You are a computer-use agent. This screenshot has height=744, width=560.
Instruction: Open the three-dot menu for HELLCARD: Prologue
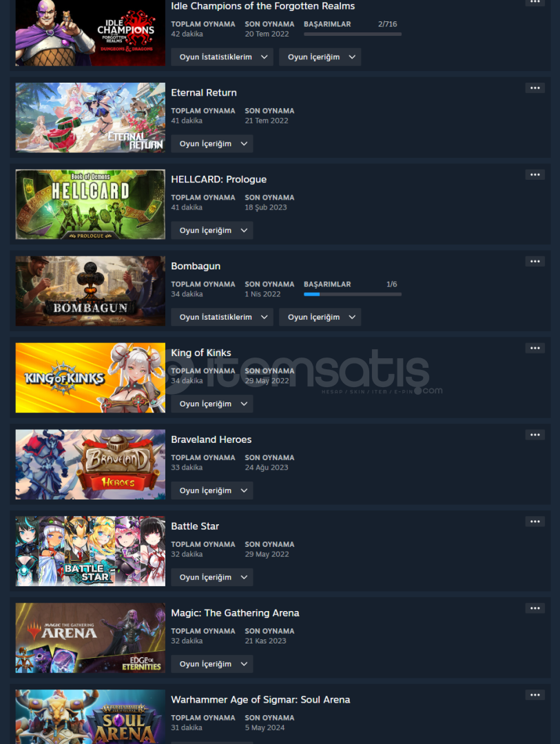[535, 174]
